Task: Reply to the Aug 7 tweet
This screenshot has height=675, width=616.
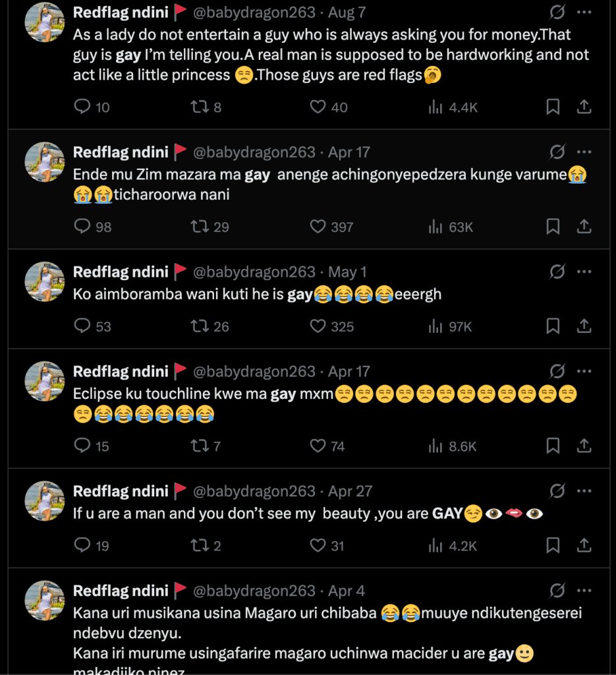Action: pyautogui.click(x=82, y=107)
